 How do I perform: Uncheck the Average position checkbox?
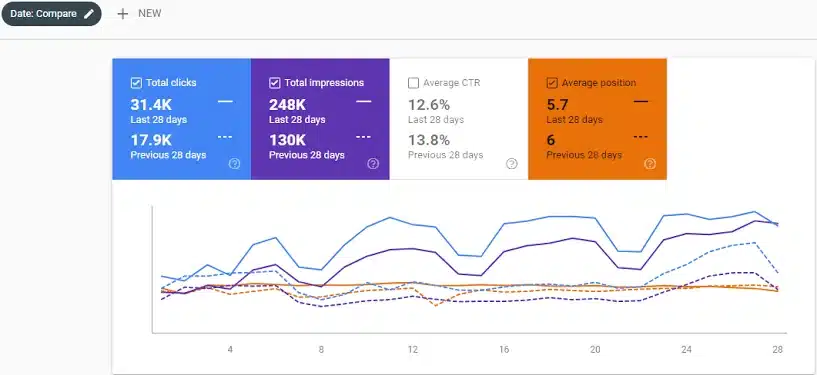pos(552,83)
